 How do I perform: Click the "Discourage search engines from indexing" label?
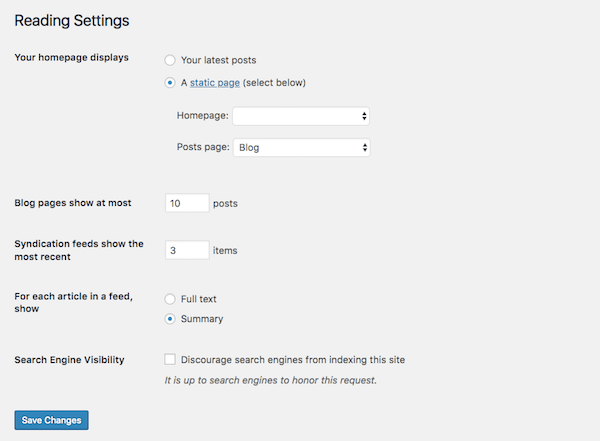(292, 359)
